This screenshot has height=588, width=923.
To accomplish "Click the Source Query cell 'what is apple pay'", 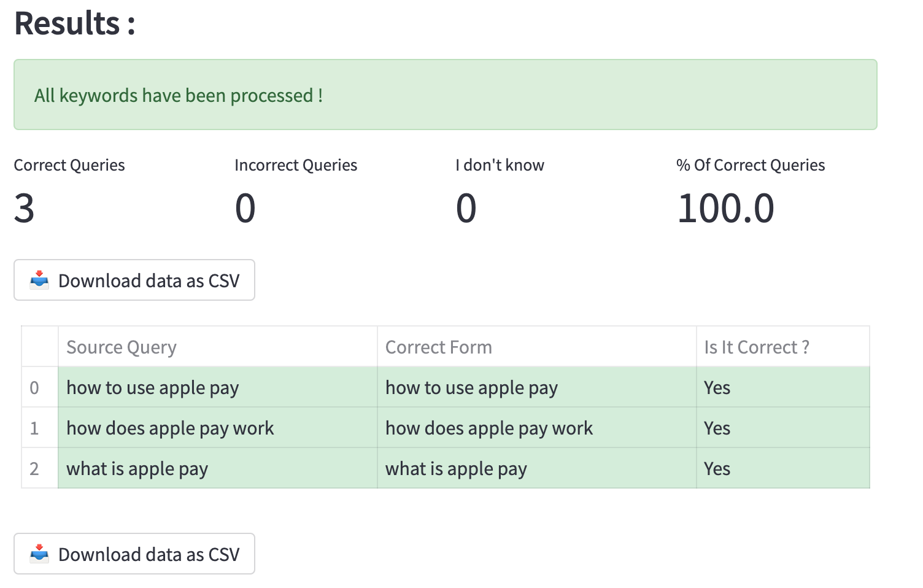I will (137, 469).
